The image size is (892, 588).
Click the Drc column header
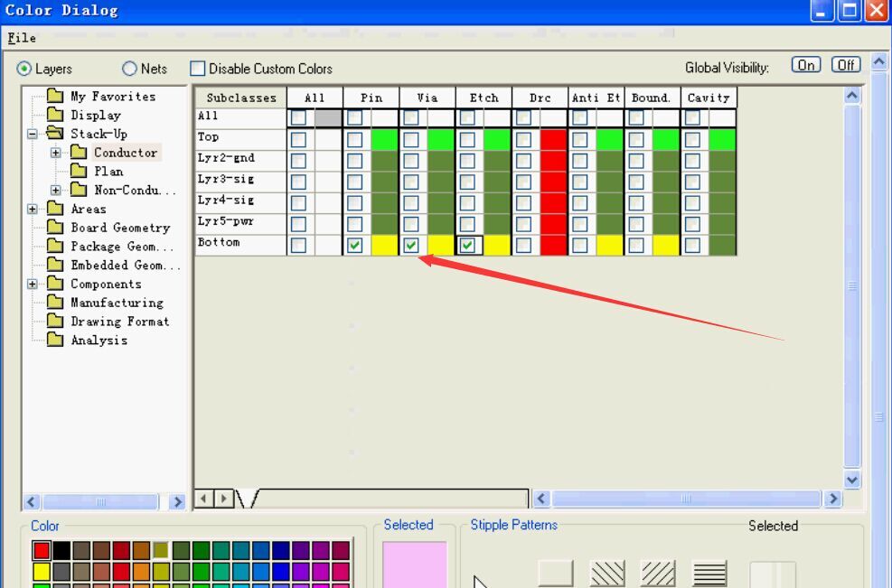[540, 98]
